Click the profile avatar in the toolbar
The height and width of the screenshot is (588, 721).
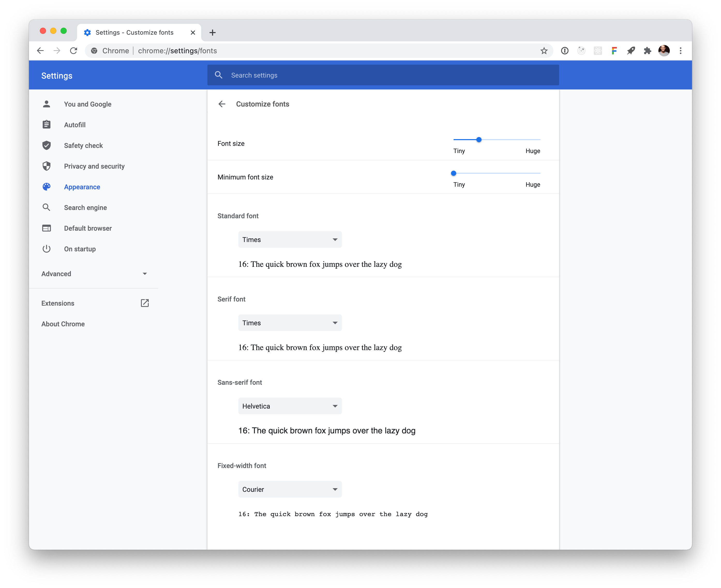click(x=664, y=51)
